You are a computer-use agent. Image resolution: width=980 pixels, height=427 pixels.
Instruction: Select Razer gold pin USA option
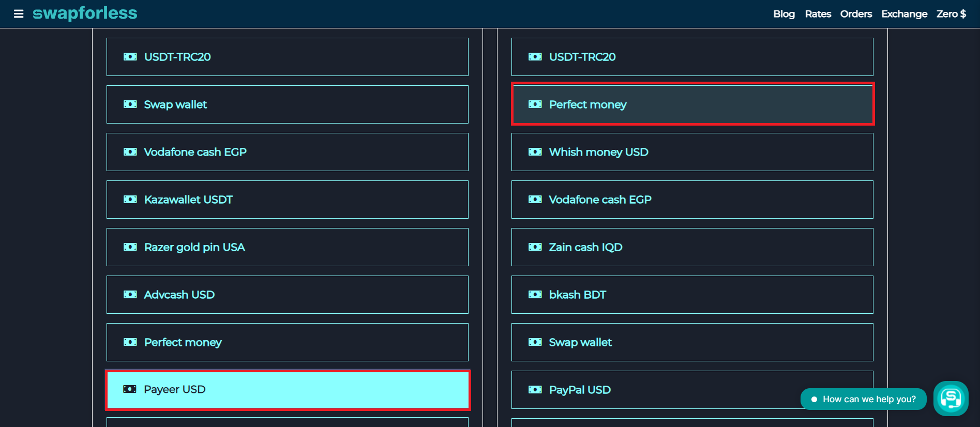click(288, 247)
